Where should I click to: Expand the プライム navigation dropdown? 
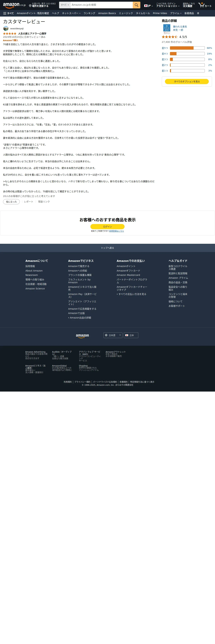pyautogui.click(x=176, y=13)
